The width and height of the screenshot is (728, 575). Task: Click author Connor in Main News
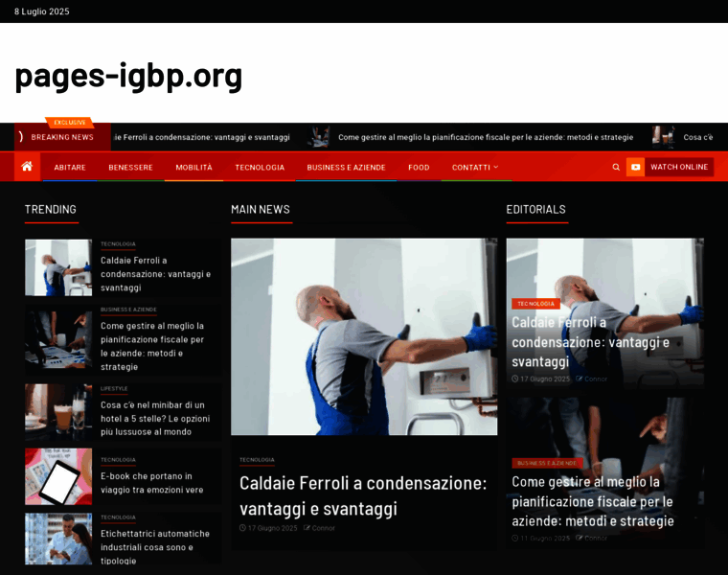(x=323, y=528)
